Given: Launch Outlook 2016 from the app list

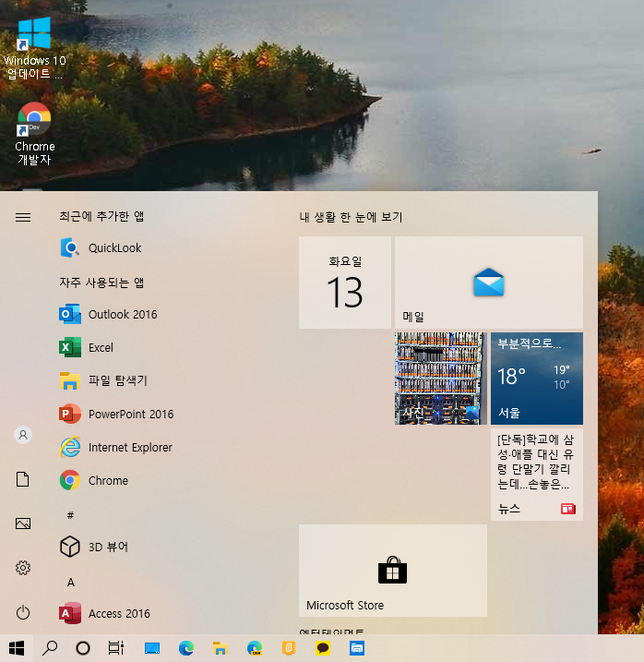Looking at the screenshot, I should pyautogui.click(x=122, y=315).
